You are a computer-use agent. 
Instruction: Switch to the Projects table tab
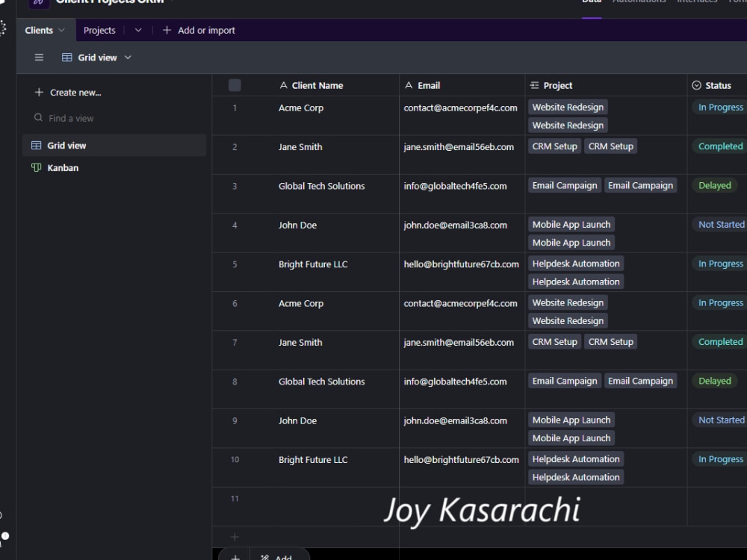99,30
